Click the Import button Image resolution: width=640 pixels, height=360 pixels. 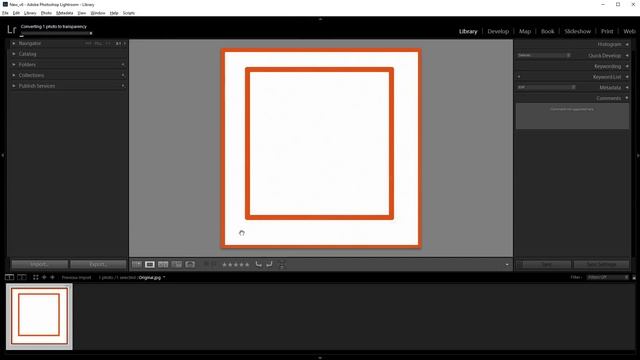[x=40, y=264]
